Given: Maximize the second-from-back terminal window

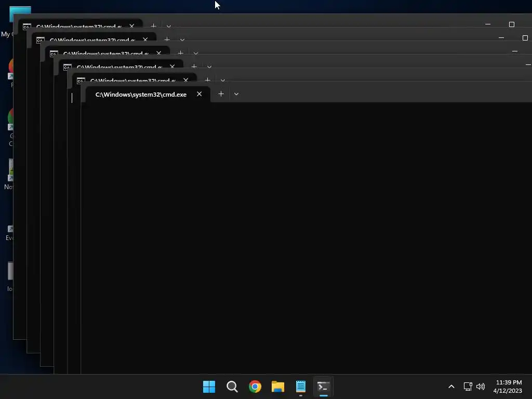Looking at the screenshot, I should [525, 38].
